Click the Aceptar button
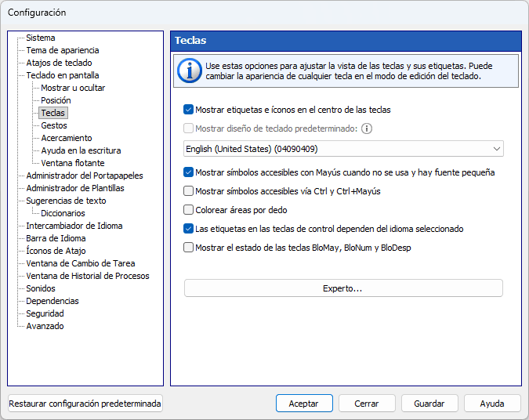 point(304,404)
